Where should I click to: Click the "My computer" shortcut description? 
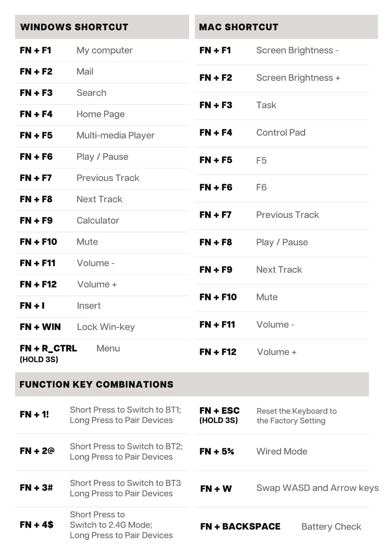pos(104,50)
